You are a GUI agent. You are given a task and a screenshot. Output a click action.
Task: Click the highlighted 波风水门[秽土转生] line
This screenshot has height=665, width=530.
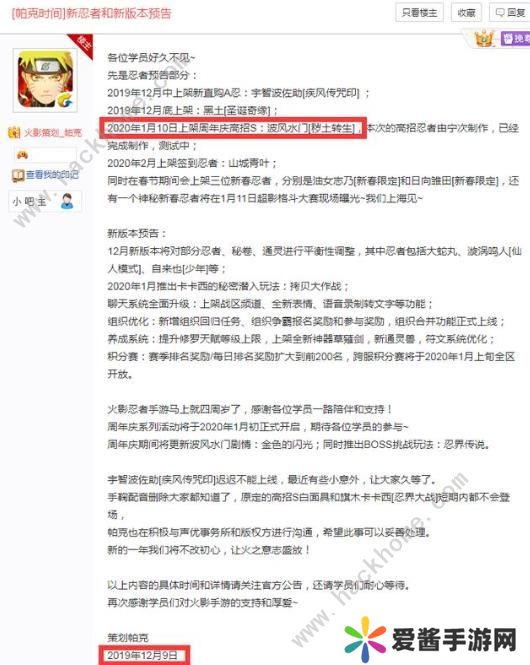[233, 128]
